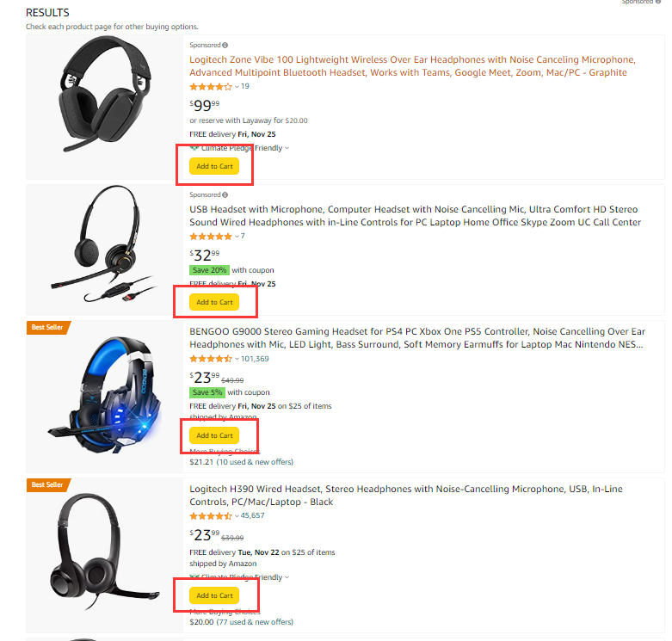Click the info icon beside first Sponsored label

[225, 45]
